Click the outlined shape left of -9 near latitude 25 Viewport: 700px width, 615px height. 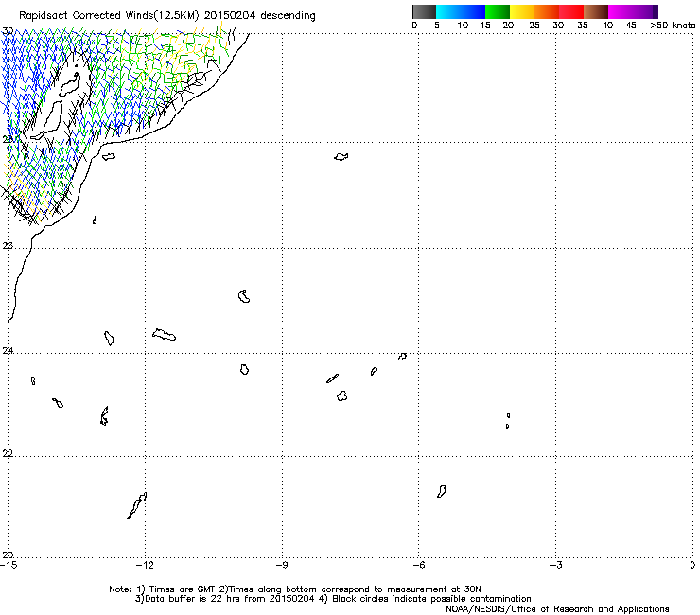(244, 296)
